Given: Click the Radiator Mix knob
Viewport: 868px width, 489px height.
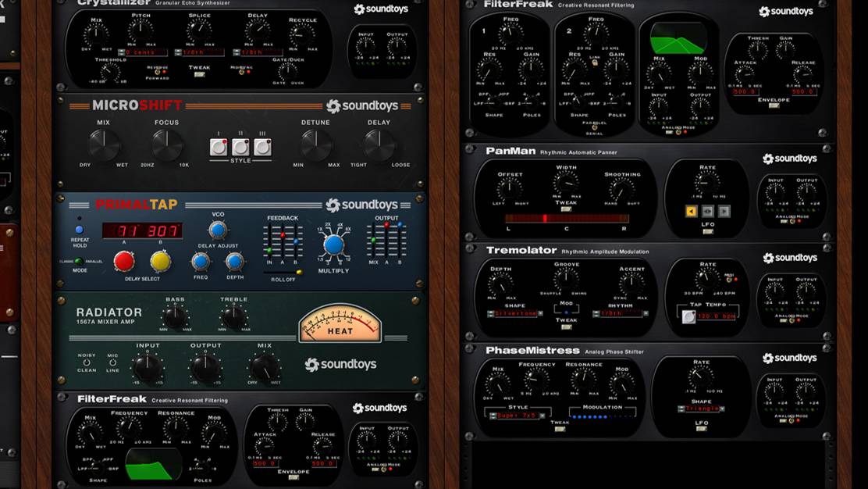Looking at the screenshot, I should coord(265,367).
